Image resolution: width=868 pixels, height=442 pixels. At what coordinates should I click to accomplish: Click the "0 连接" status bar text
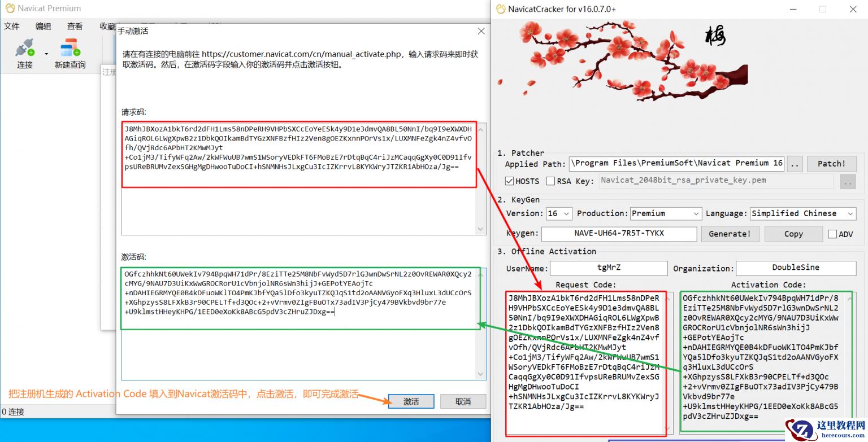[13, 412]
